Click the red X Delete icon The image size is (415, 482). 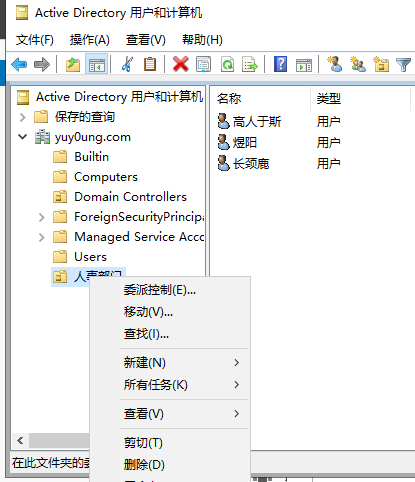[181, 64]
